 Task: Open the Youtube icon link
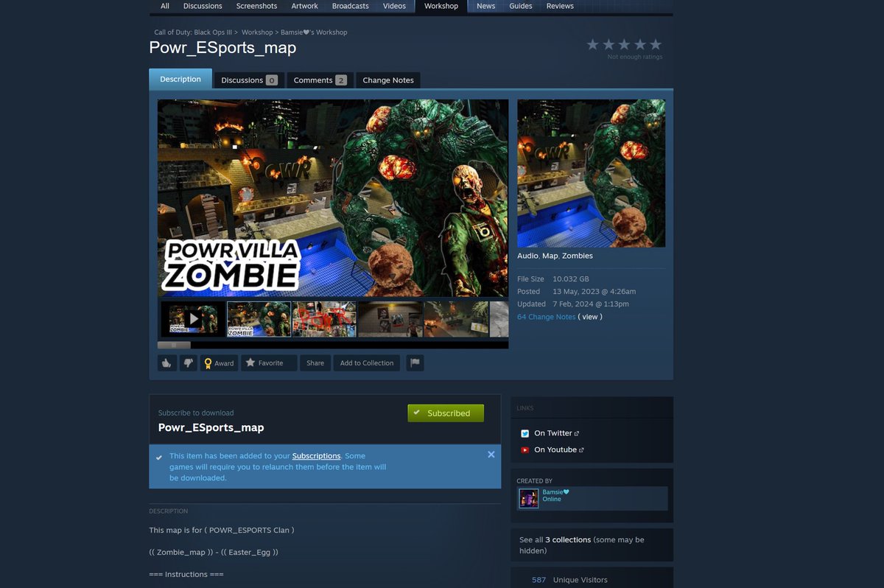click(525, 449)
